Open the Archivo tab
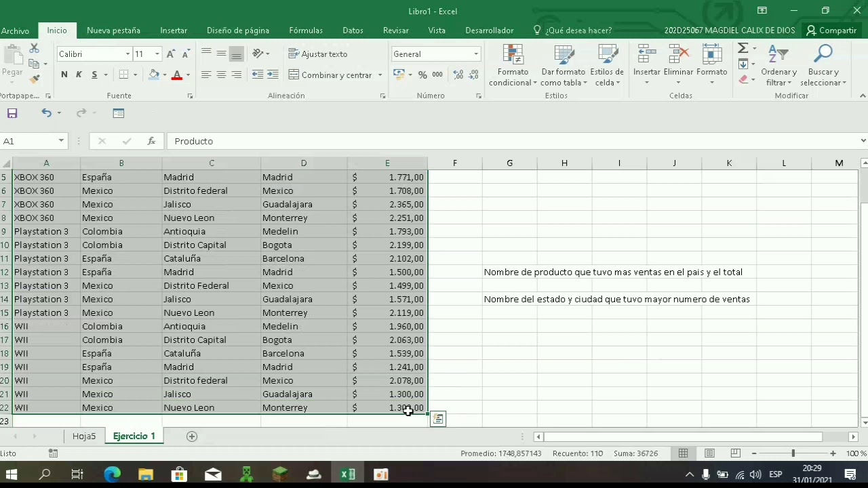 pos(15,30)
